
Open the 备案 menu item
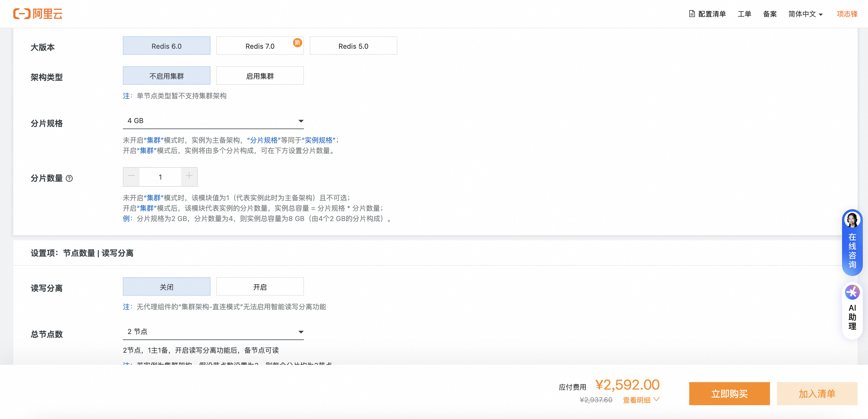click(770, 14)
